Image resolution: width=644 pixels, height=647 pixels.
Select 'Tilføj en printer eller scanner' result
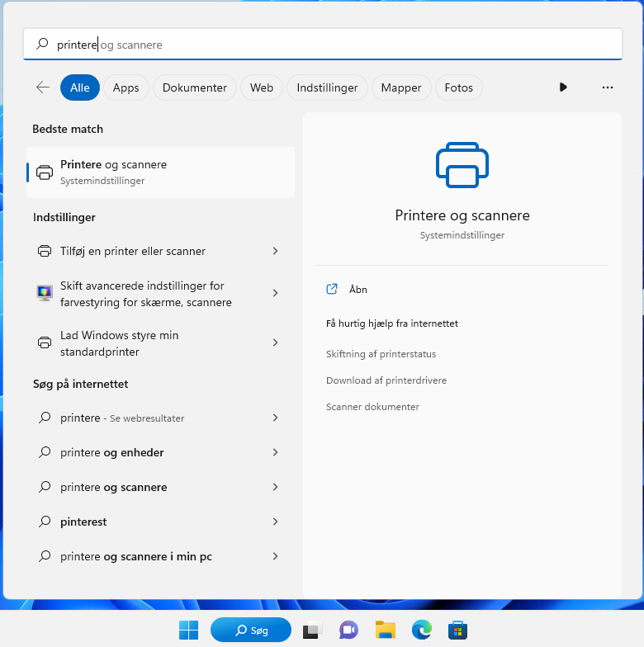coord(160,251)
